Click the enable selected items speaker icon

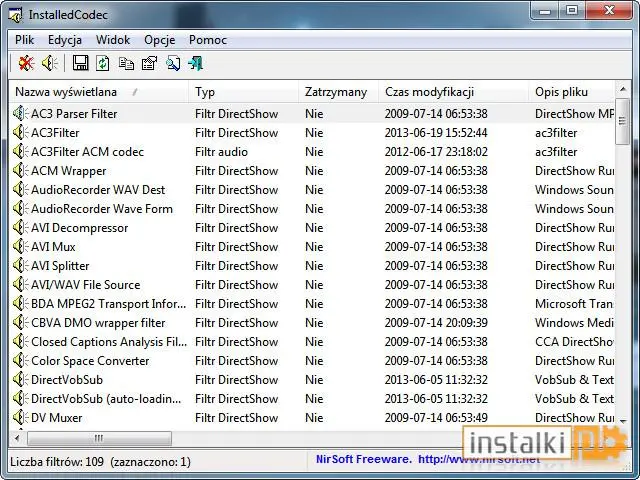[x=50, y=63]
